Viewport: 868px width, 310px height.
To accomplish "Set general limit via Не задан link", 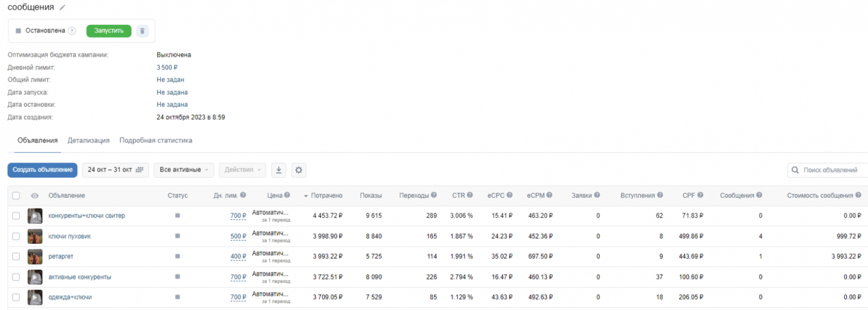I will pos(170,80).
